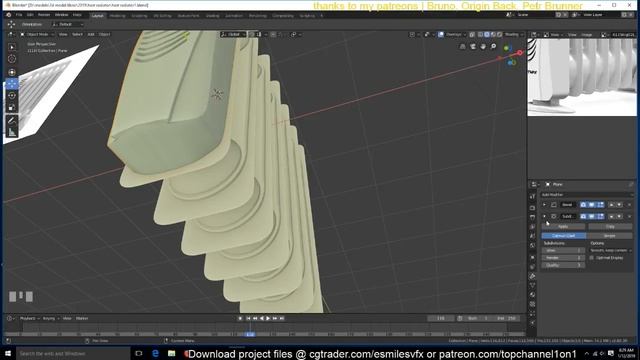Enable the Optimal Display checkbox

click(591, 258)
